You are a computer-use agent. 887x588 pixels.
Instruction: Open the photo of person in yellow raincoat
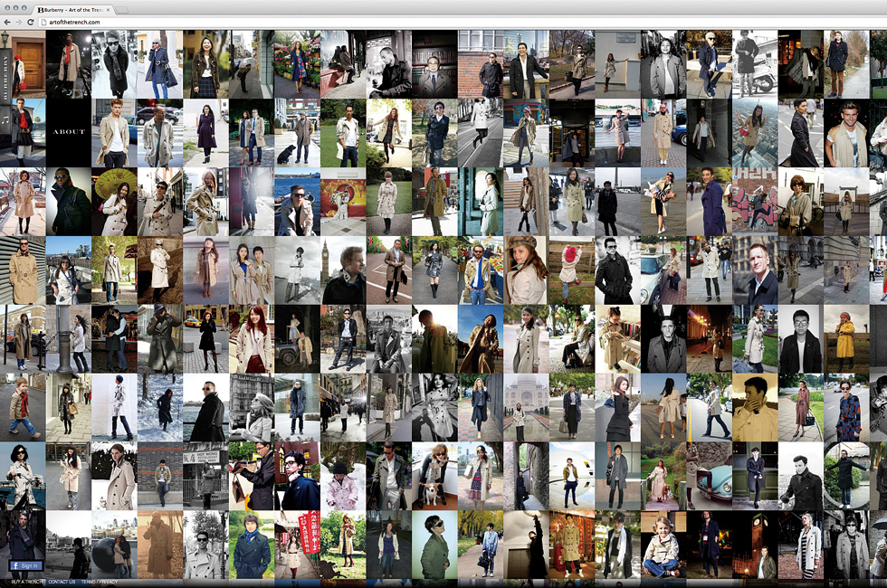coord(846,338)
